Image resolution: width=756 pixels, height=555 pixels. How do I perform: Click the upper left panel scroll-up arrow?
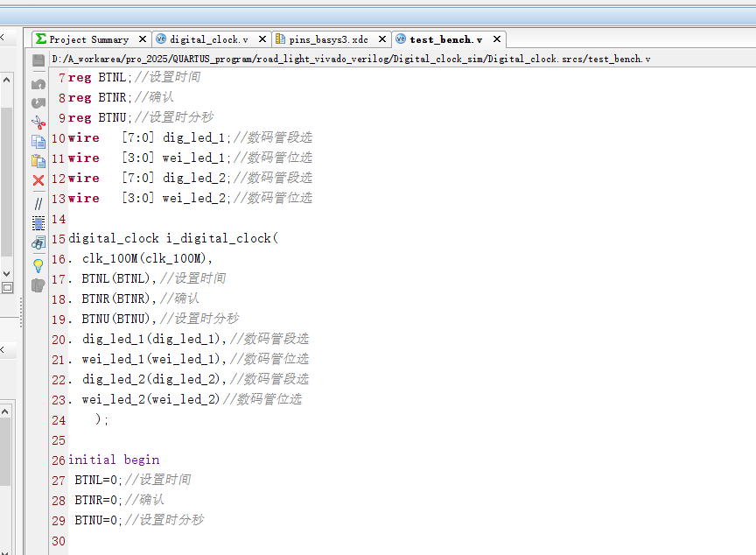(x=6, y=80)
